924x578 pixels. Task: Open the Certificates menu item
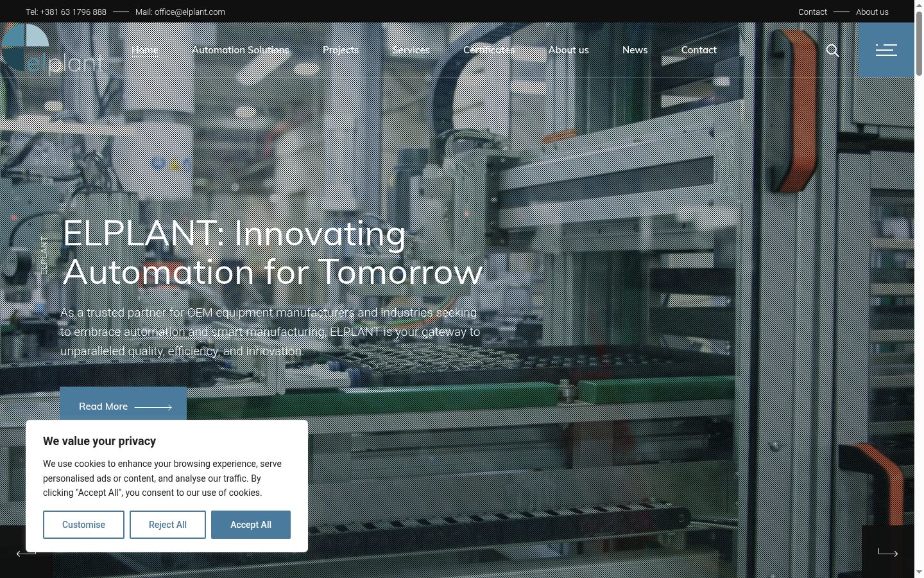489,50
